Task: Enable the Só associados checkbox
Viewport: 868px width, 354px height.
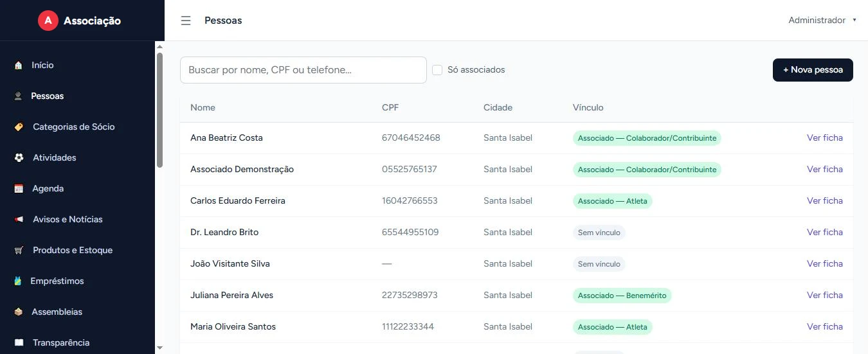Action: pos(437,70)
